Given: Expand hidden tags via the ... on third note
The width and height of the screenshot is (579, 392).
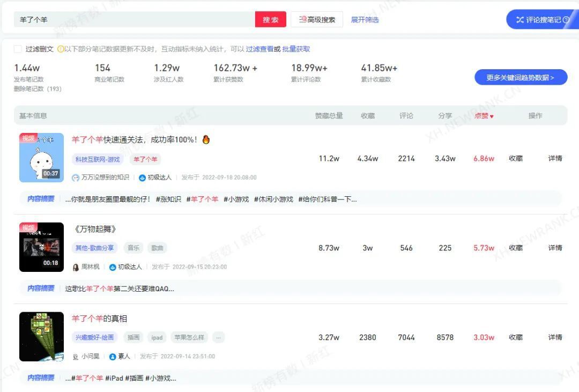Looking at the screenshot, I should point(218,337).
